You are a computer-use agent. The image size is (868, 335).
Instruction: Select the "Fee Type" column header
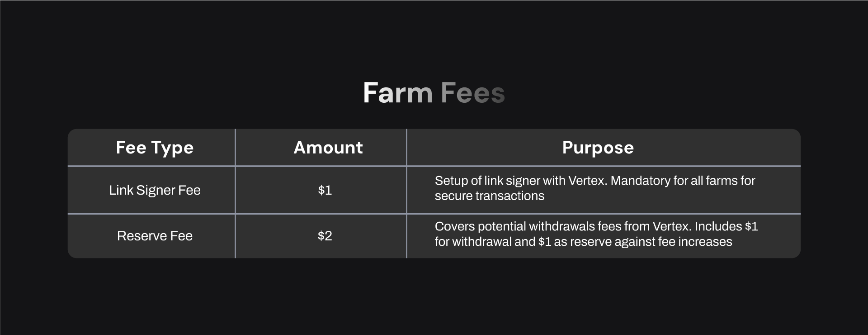click(155, 148)
